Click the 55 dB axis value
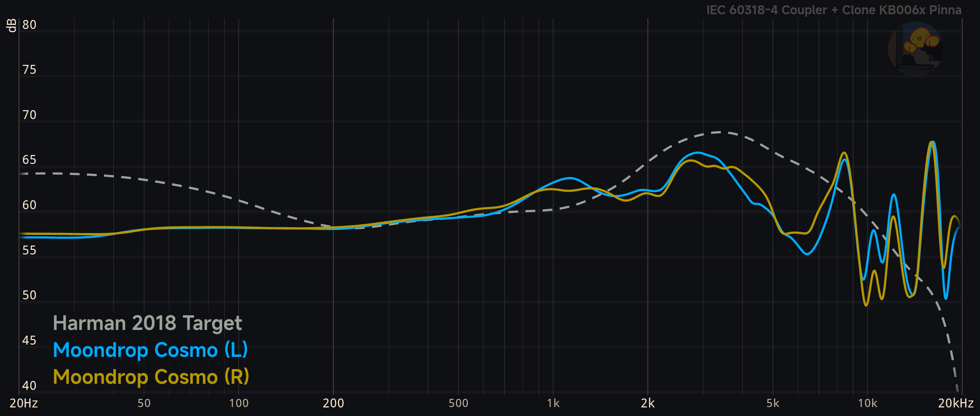The height and width of the screenshot is (416, 980). (x=29, y=250)
